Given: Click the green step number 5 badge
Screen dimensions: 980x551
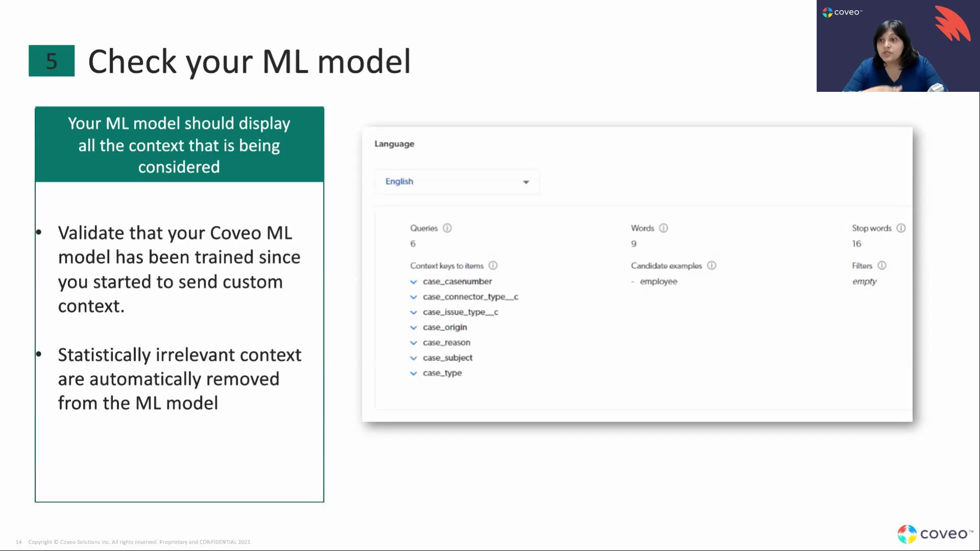Looking at the screenshot, I should click(52, 61).
